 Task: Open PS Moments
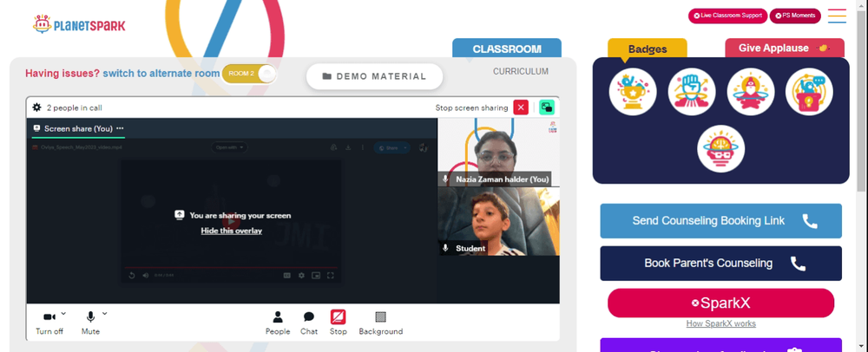click(x=795, y=16)
